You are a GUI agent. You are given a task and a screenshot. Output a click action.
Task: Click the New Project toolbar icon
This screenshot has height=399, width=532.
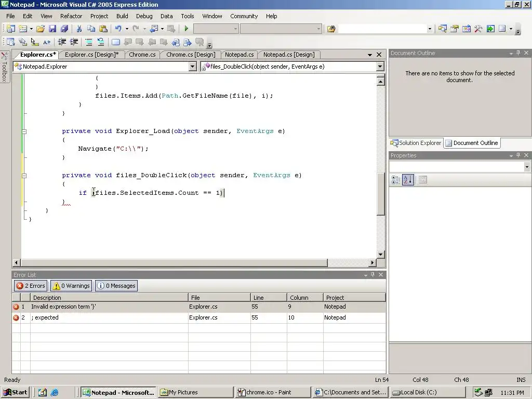coord(11,29)
